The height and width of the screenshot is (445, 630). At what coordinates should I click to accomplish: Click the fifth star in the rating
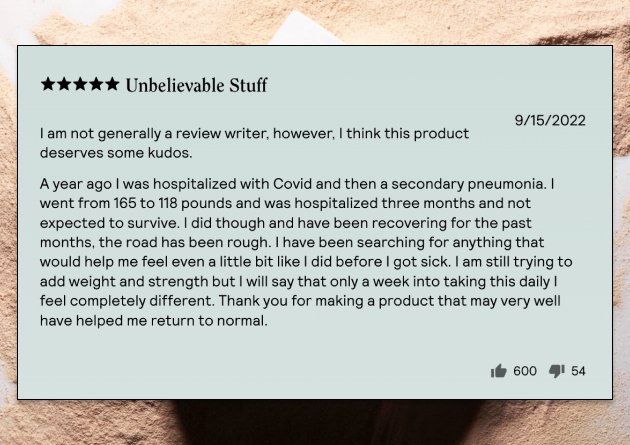click(x=111, y=85)
